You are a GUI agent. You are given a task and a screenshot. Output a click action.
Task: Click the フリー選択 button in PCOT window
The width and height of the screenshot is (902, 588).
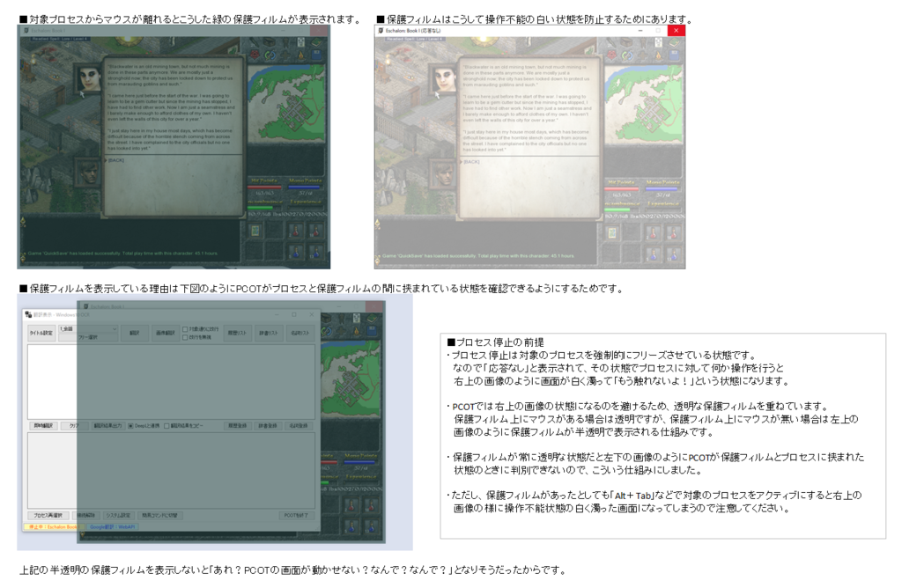(88, 337)
